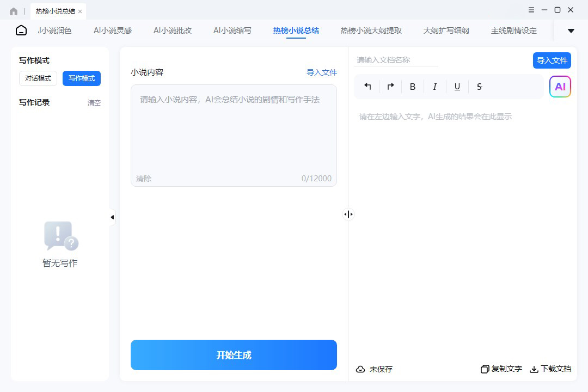
Task: Focus the novel content text area
Action: [x=234, y=136]
